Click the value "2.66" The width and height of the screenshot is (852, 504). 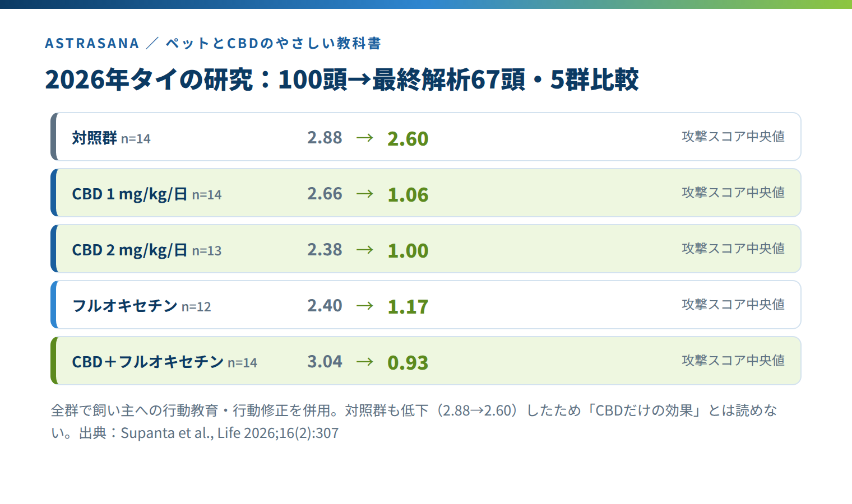tap(325, 194)
